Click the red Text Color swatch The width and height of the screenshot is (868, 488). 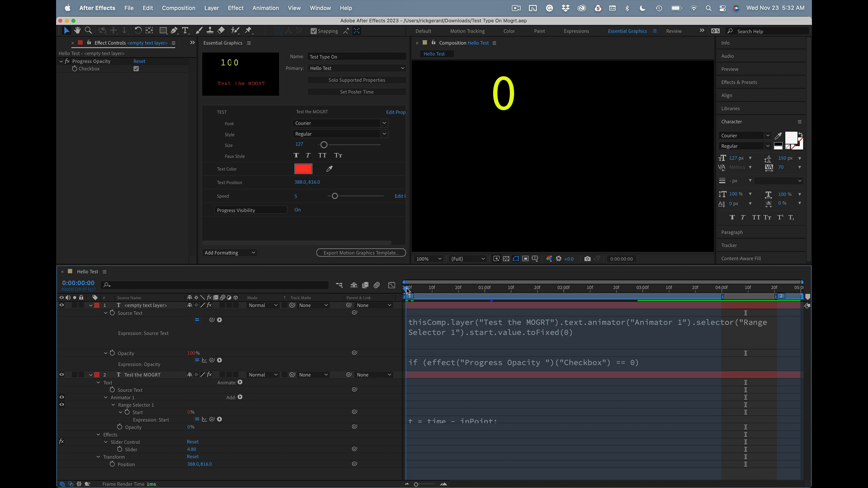(x=303, y=169)
